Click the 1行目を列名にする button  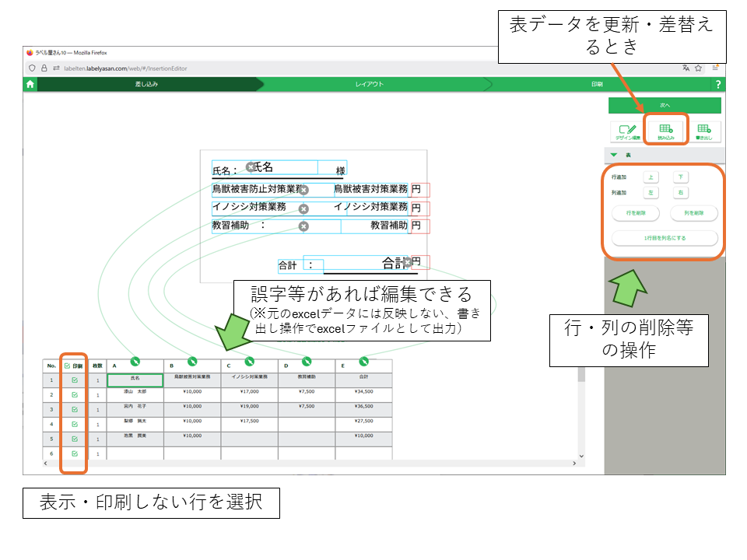click(x=665, y=237)
